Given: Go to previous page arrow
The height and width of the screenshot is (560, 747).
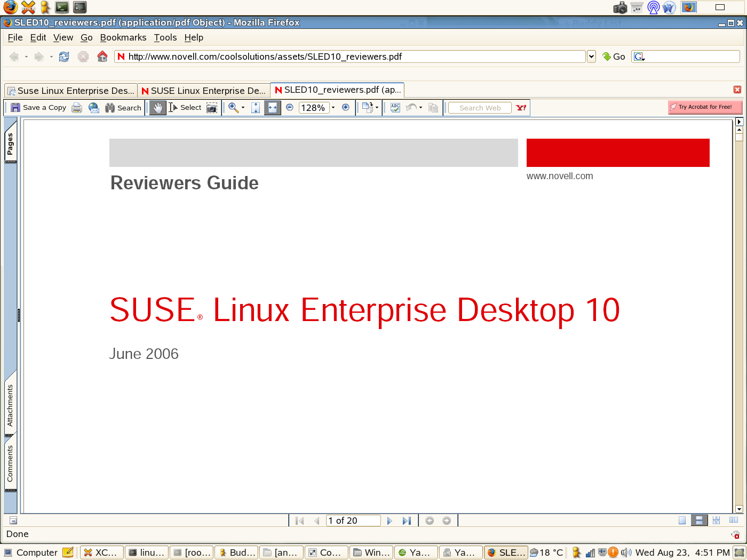Looking at the screenshot, I should (x=317, y=521).
